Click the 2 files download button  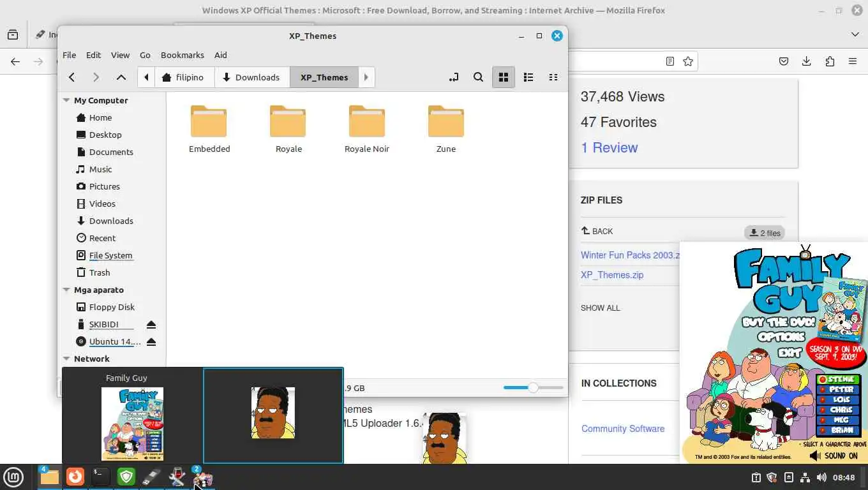click(765, 233)
